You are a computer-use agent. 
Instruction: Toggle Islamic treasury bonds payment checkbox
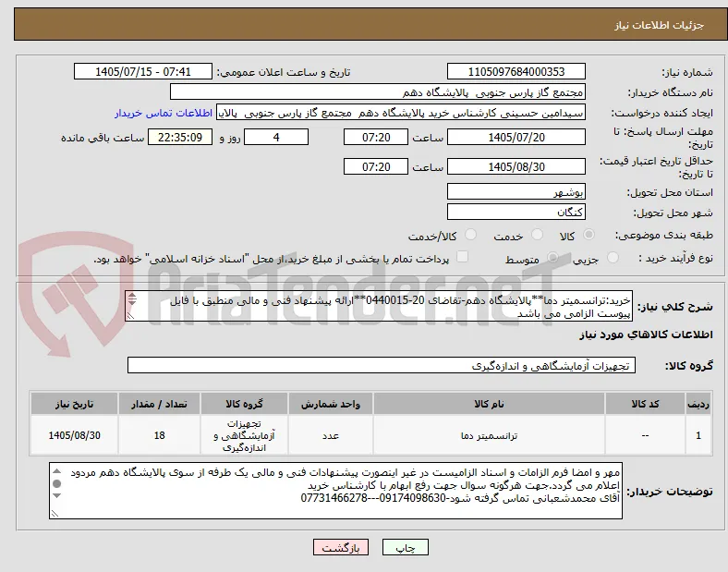pyautogui.click(x=463, y=257)
